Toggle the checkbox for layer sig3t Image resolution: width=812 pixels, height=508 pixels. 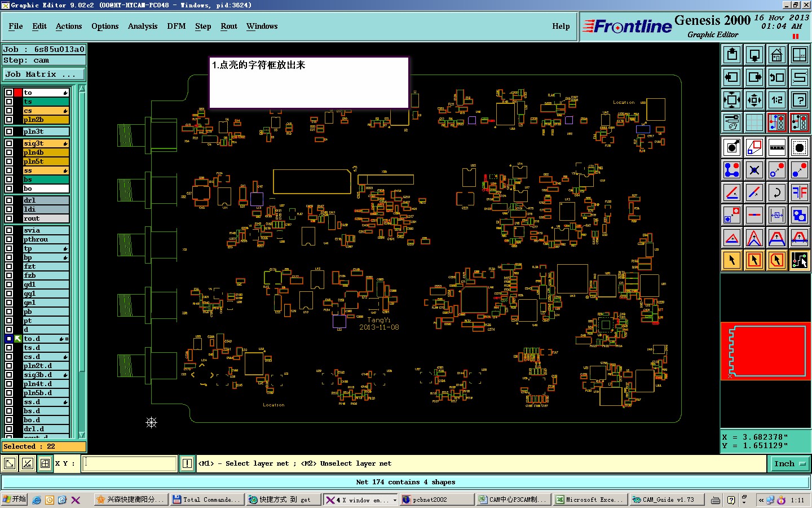tap(9, 143)
